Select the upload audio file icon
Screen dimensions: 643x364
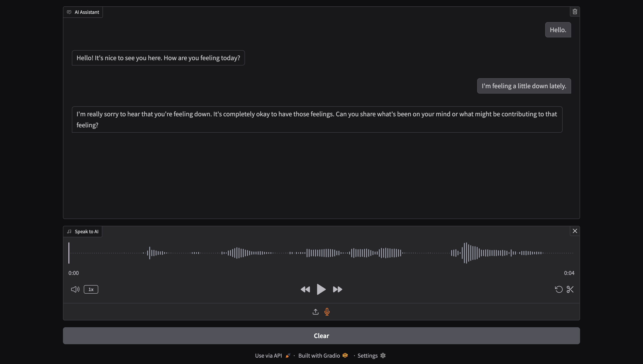[x=316, y=312]
